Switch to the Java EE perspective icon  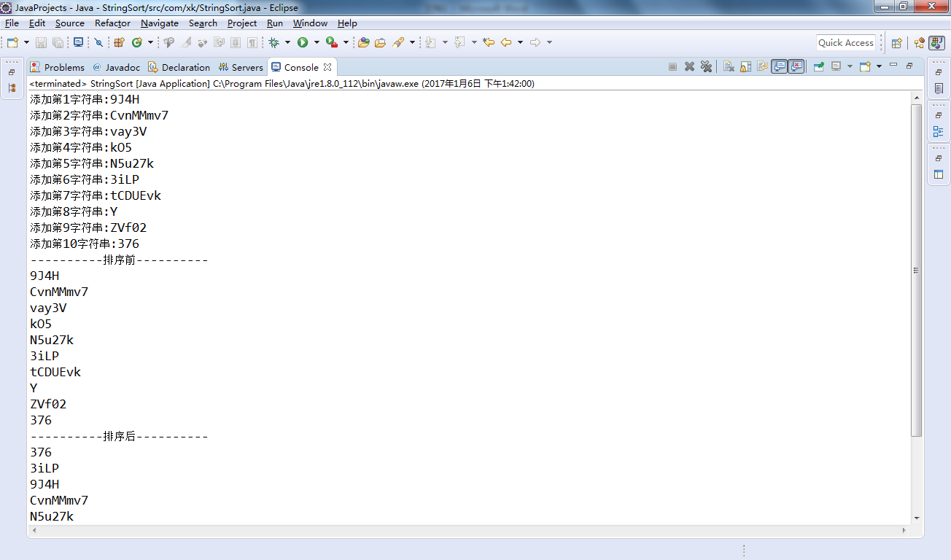click(x=920, y=43)
